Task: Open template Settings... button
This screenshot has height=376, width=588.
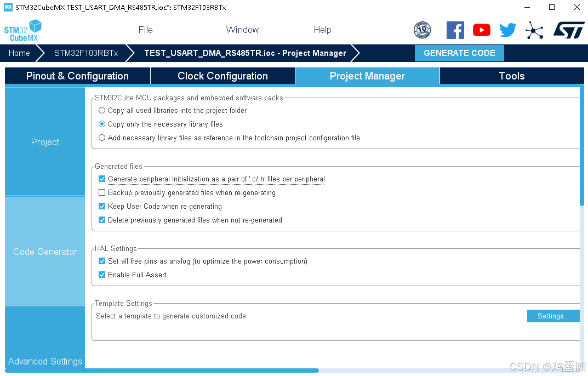Action: (553, 316)
